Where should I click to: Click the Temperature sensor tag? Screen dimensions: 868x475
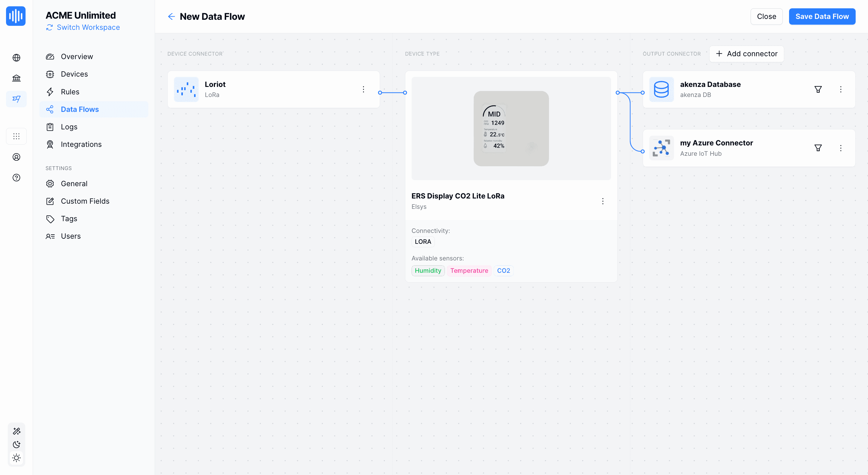[x=469, y=271]
